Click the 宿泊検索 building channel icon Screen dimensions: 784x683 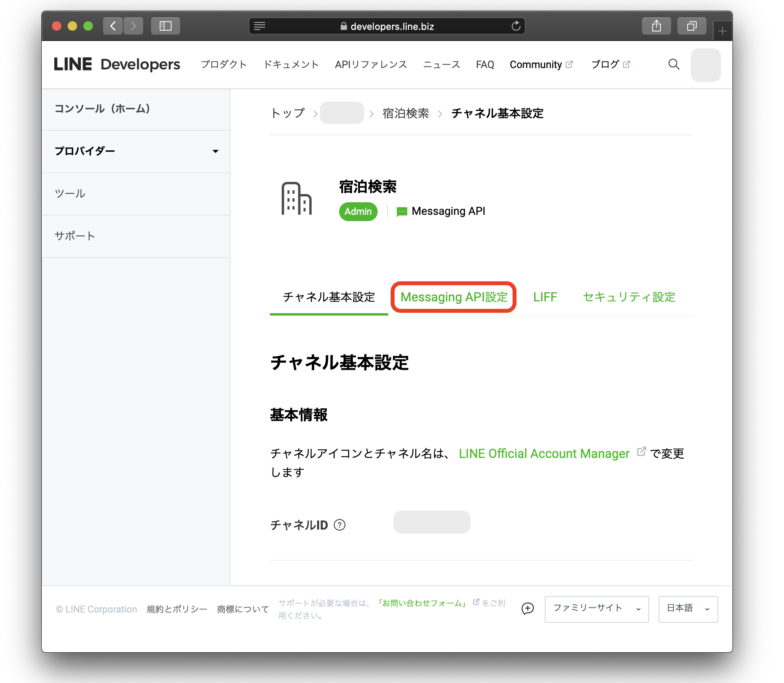pyautogui.click(x=295, y=199)
